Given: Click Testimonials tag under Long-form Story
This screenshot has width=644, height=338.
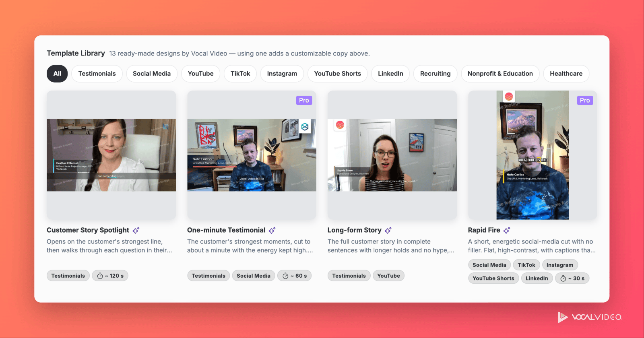Looking at the screenshot, I should tap(349, 276).
